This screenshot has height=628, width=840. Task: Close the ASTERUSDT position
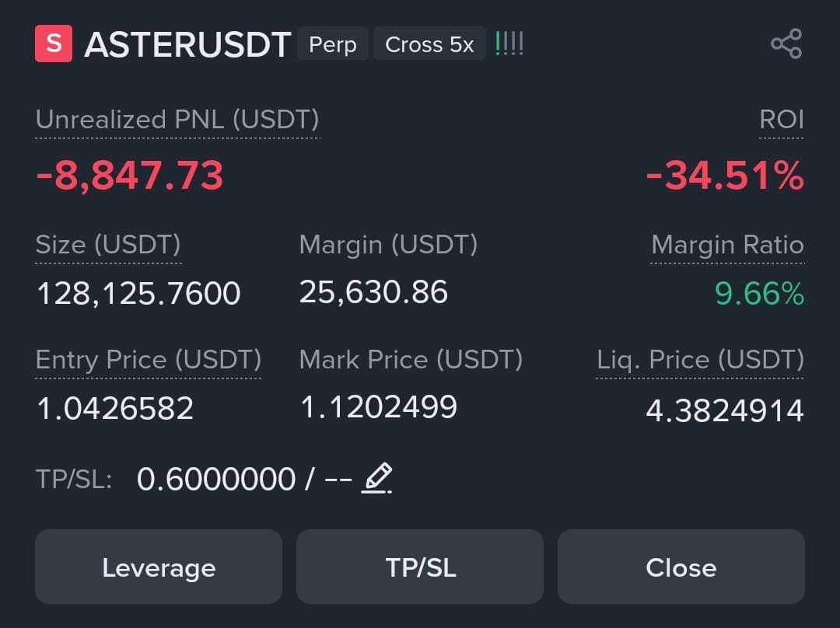click(x=681, y=567)
